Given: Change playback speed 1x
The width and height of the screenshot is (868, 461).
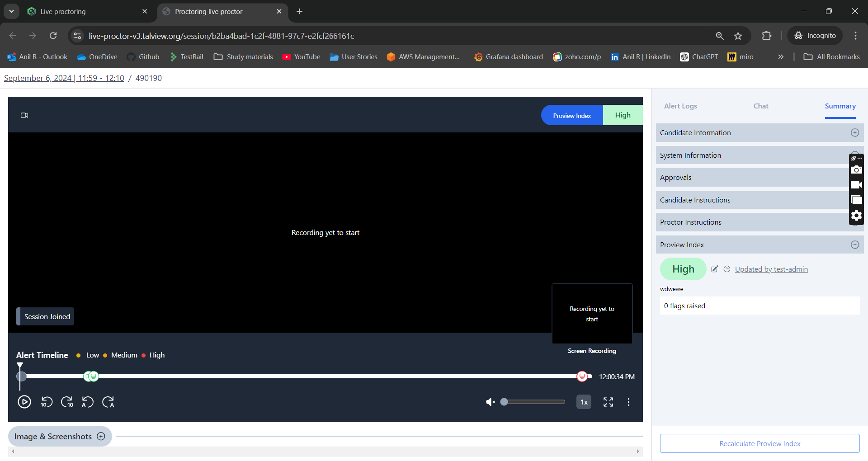Looking at the screenshot, I should click(584, 402).
